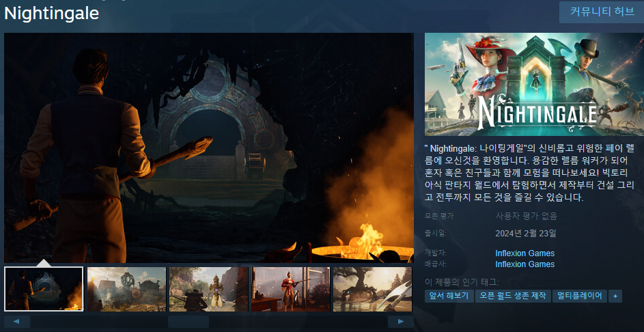The height and width of the screenshot is (332, 644).
Task: Click the thumbnail scrollbar handle
Action: 188,321
